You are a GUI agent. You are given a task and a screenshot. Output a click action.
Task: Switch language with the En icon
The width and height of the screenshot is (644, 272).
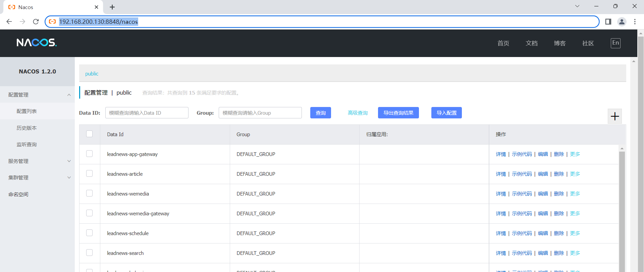click(x=615, y=43)
